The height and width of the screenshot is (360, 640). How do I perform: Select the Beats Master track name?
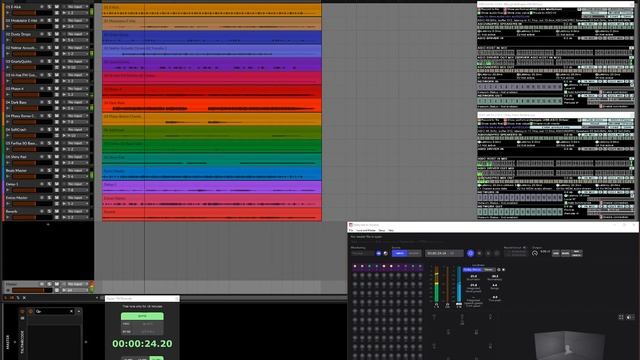[x=16, y=171]
